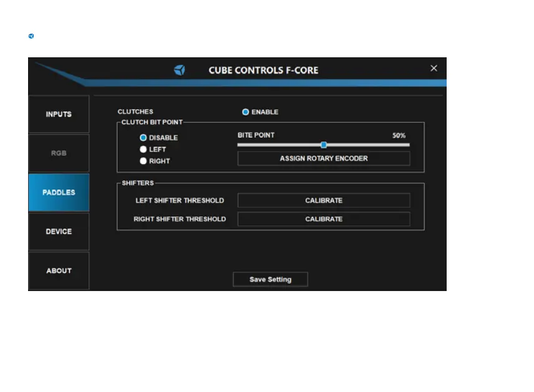Click the Assign Rotary Encoder button

324,158
